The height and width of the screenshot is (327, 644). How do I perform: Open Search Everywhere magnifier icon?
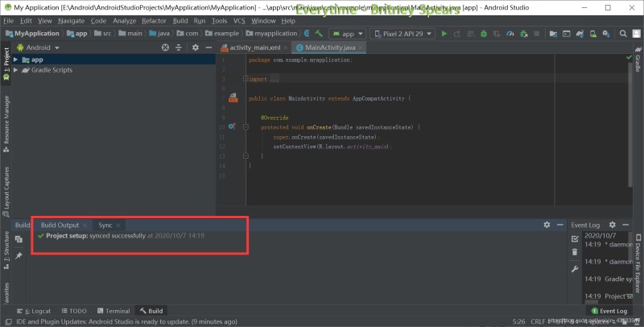click(621, 34)
